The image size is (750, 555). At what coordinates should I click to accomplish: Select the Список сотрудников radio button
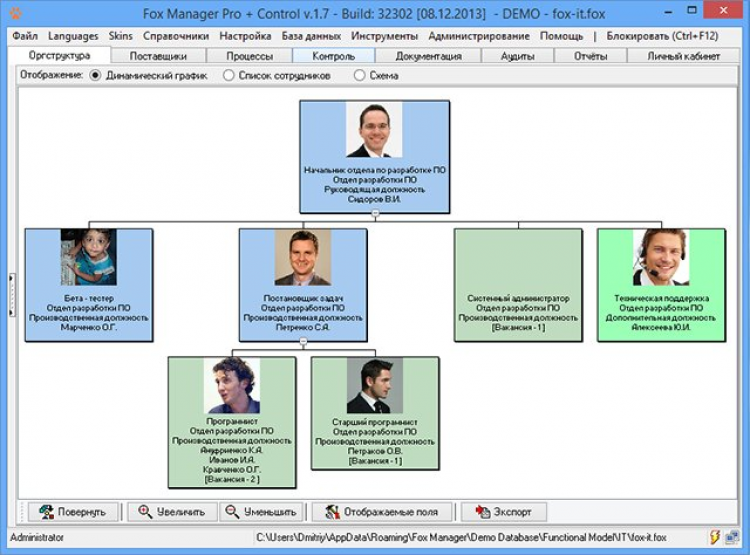229,76
